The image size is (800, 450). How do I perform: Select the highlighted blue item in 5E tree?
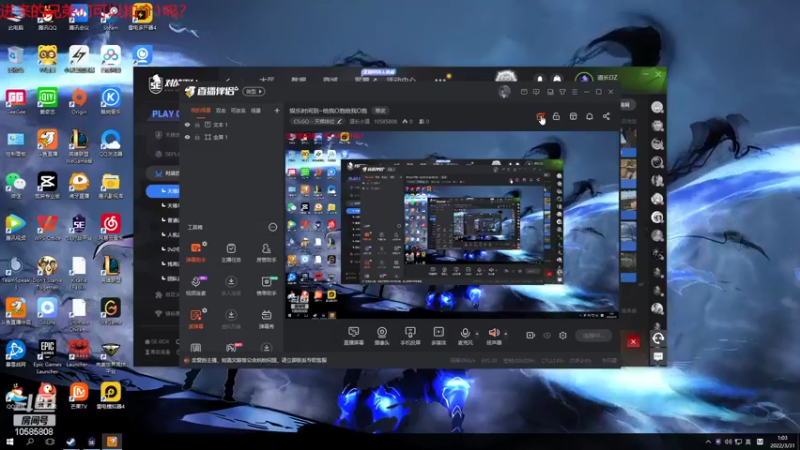[x=163, y=191]
